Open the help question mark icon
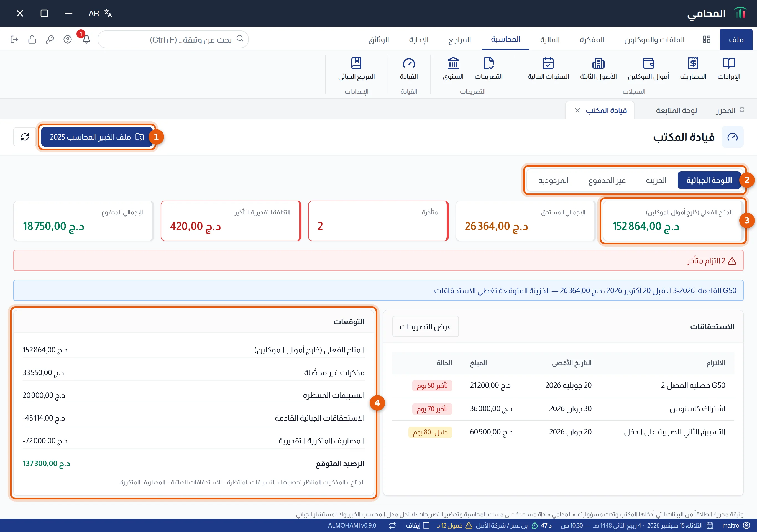 pos(68,40)
